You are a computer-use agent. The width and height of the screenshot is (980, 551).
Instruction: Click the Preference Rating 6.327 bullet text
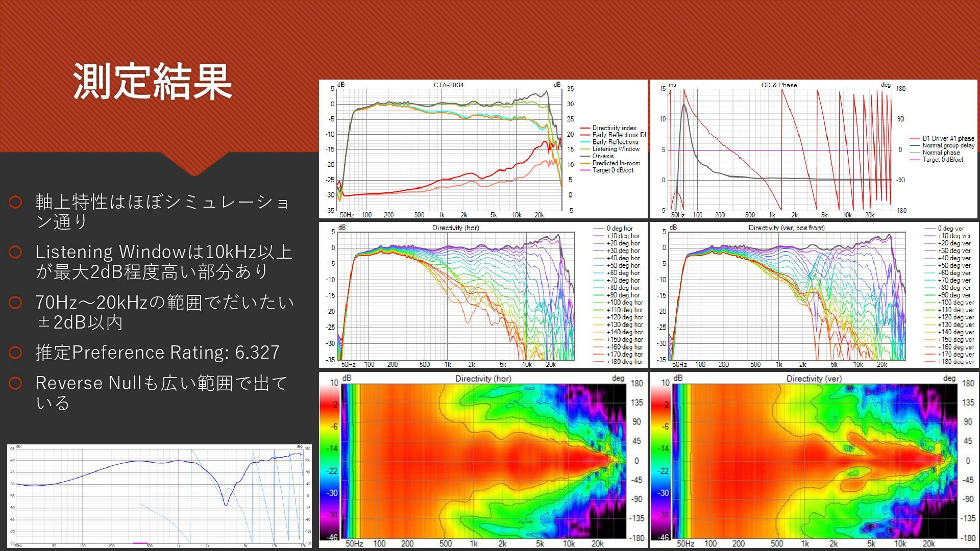[x=157, y=353]
